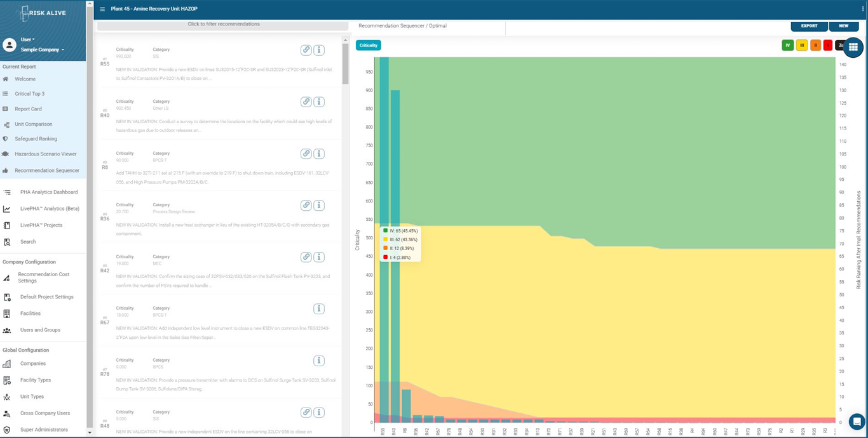Open PHA Analytics Dashboard
Screen dimensions: 868x438
tap(49, 192)
